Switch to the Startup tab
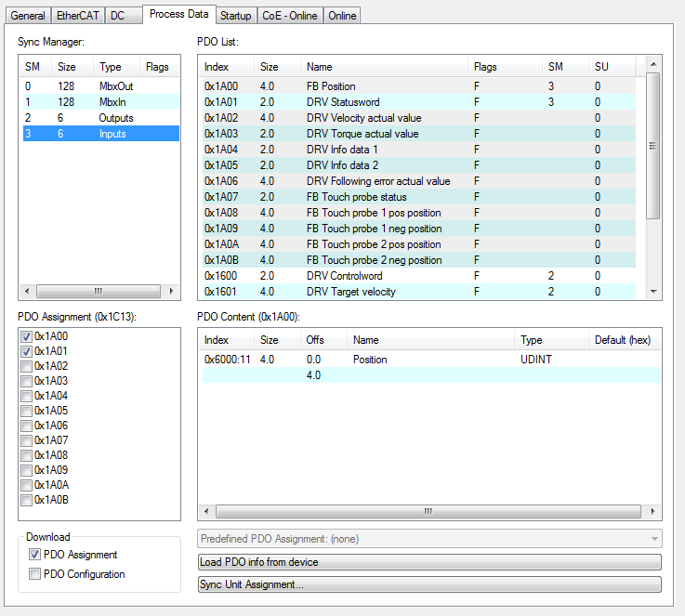Image resolution: width=685 pixels, height=616 pixels. point(236,16)
